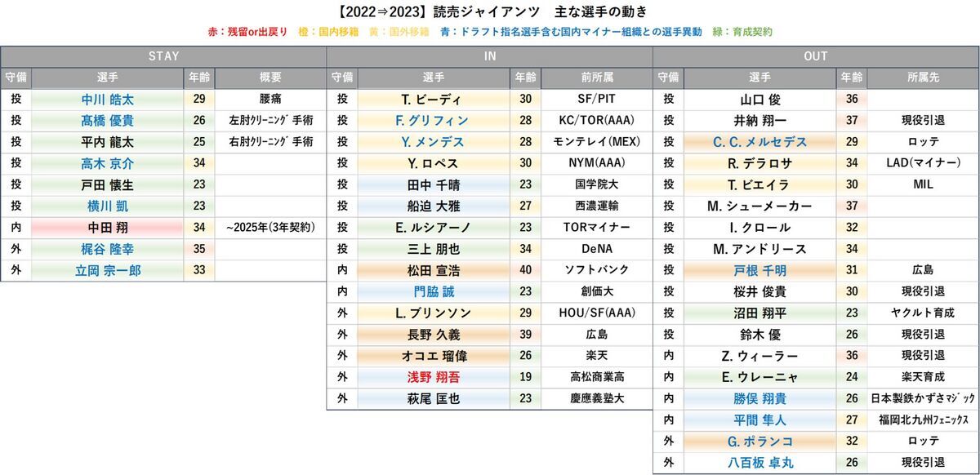
Task: Select player M. アンドリース
Action: (x=759, y=249)
